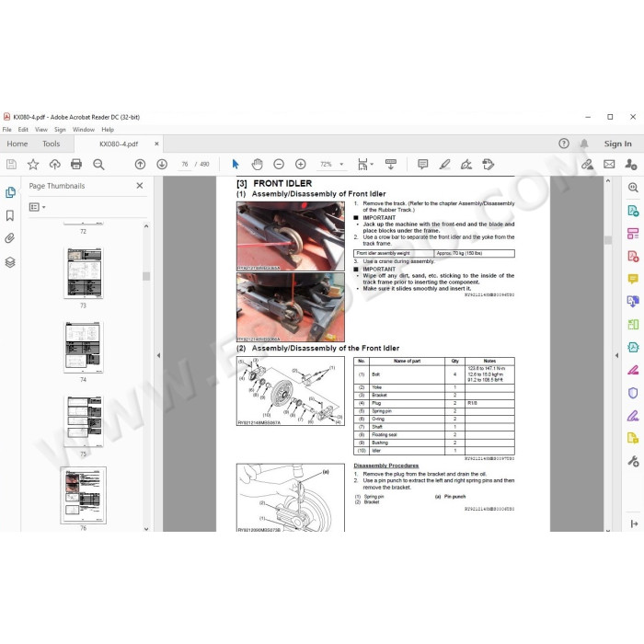The width and height of the screenshot is (644, 644).
Task: Go to previous page arrow
Action: tap(140, 165)
